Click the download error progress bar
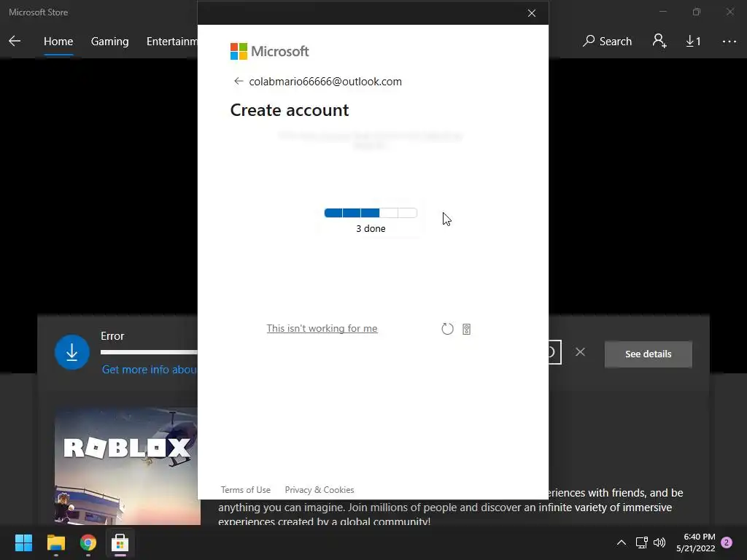Screen dimensions: 747x560 point(149,352)
